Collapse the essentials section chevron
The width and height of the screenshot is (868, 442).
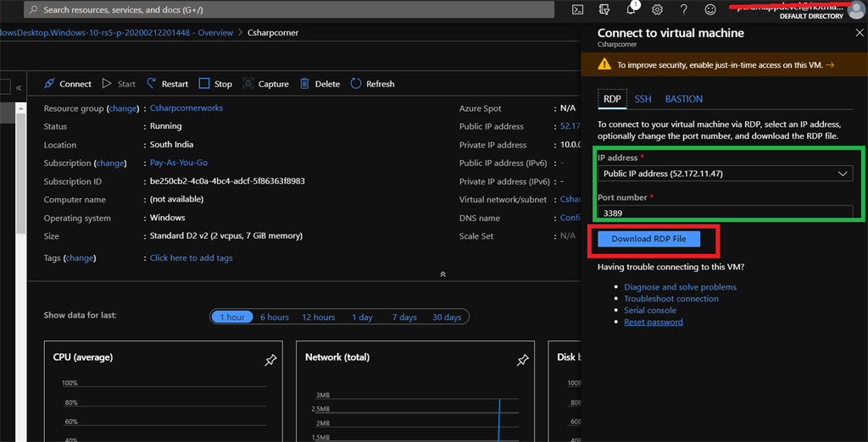click(x=442, y=273)
